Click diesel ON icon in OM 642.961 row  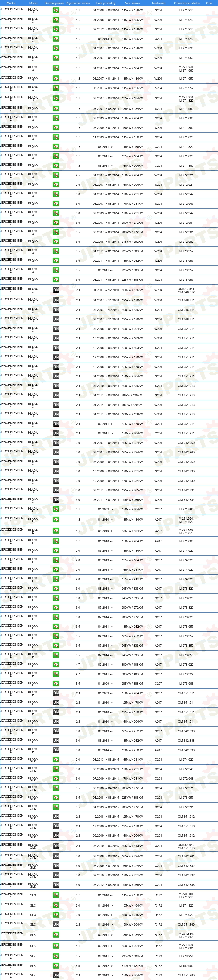(x=56, y=856)
